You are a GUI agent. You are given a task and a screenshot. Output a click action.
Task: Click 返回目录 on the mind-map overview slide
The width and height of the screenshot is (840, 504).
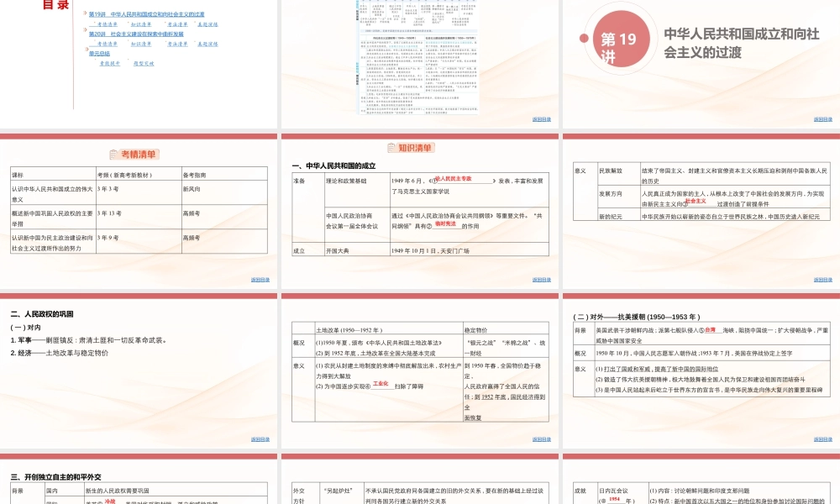[542, 119]
